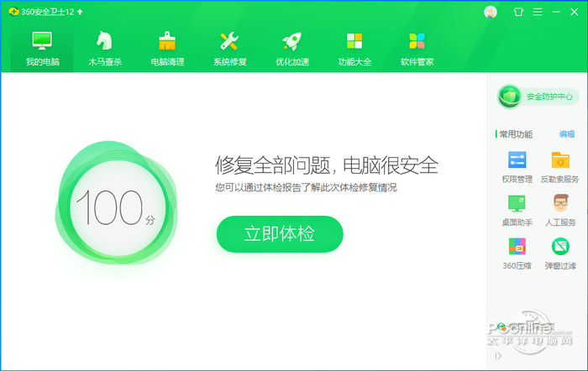Select the 优化加速 rocket tab
Screen dimensions: 588x371
click(292, 49)
